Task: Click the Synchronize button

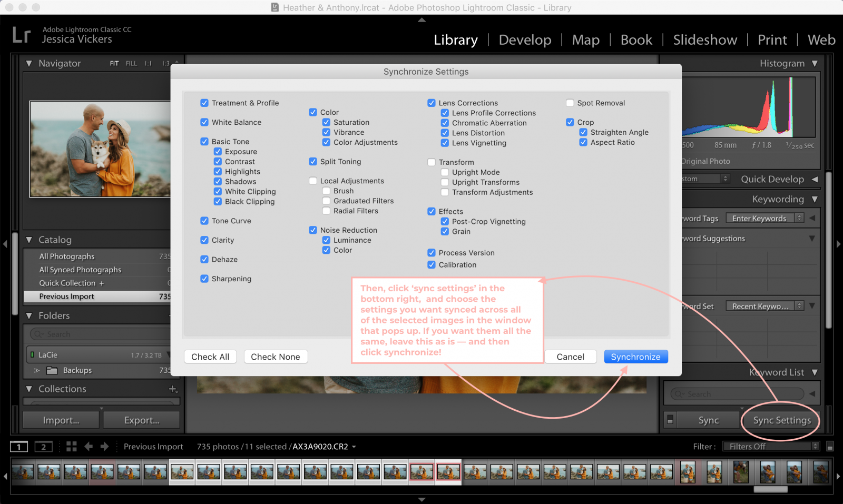Action: point(635,357)
